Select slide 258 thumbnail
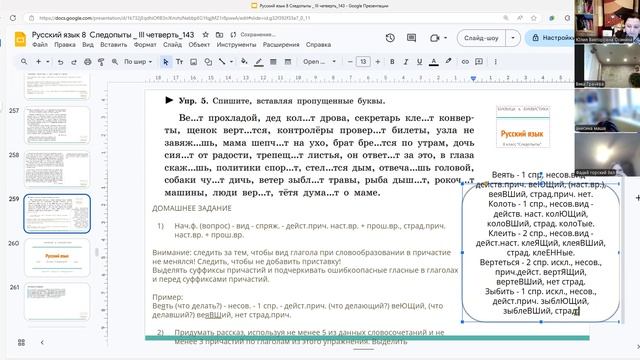 tap(57, 169)
